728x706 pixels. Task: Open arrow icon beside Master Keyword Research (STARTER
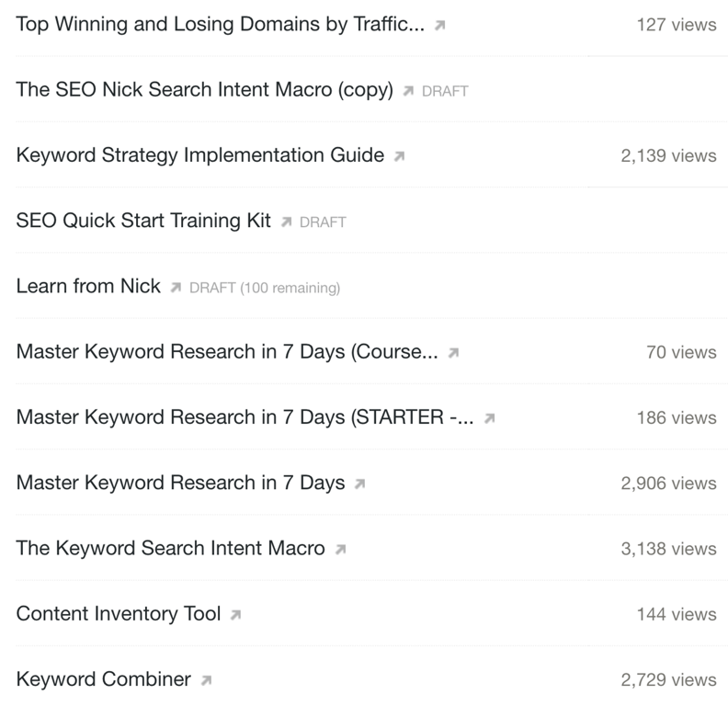(489, 418)
